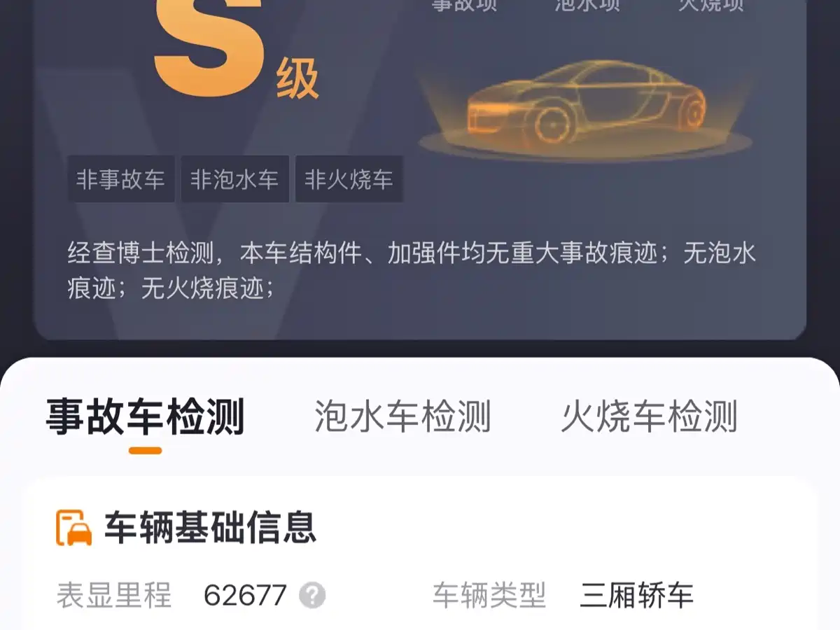Tap the 三厢轿车 vehicle type value
Screen dimensions: 840x630
pyautogui.click(x=637, y=596)
